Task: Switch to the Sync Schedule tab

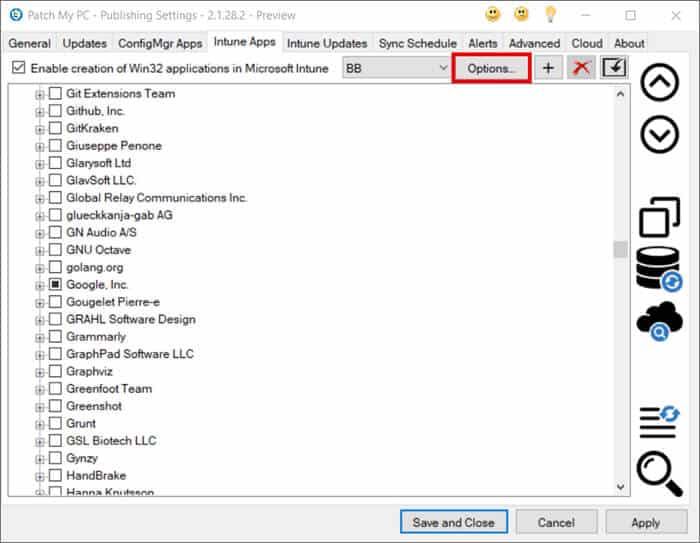Action: (417, 43)
